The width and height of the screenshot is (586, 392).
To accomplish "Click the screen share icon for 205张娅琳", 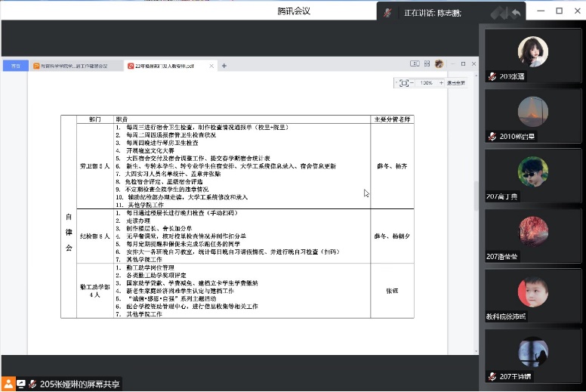I will point(20,384).
